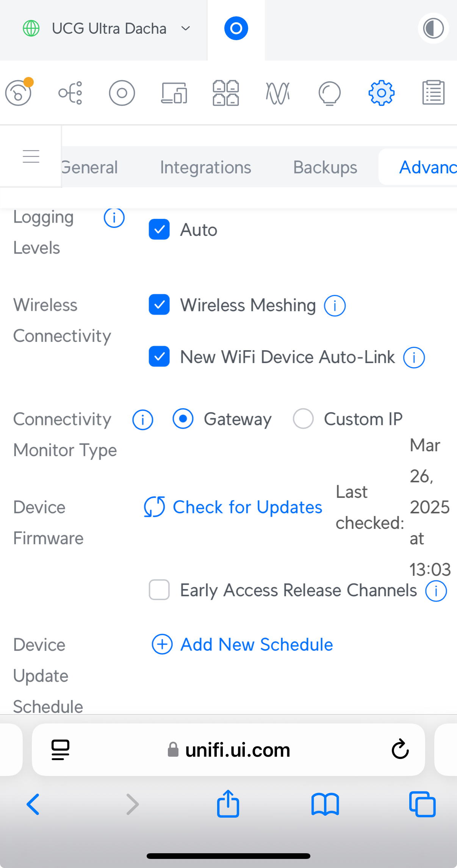Switch to the Integrations tab

click(x=205, y=167)
